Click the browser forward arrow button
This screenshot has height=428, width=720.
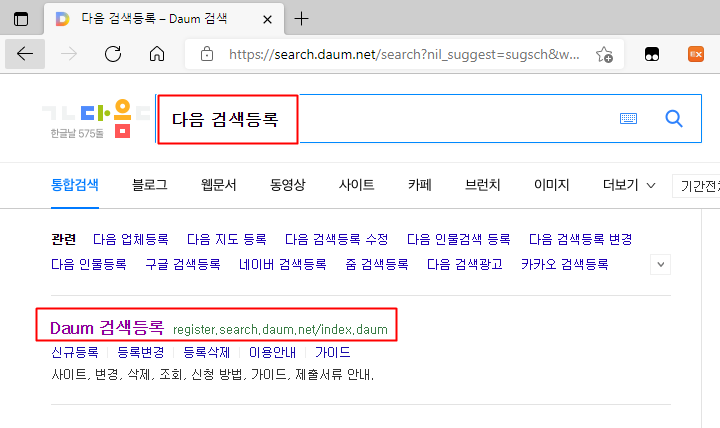tap(69, 54)
